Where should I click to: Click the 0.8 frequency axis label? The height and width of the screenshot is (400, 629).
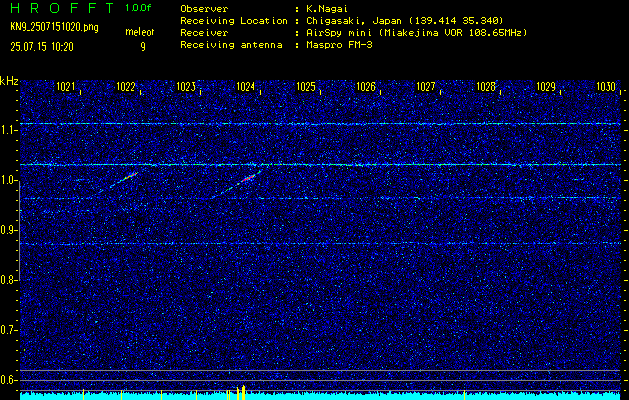click(8, 280)
